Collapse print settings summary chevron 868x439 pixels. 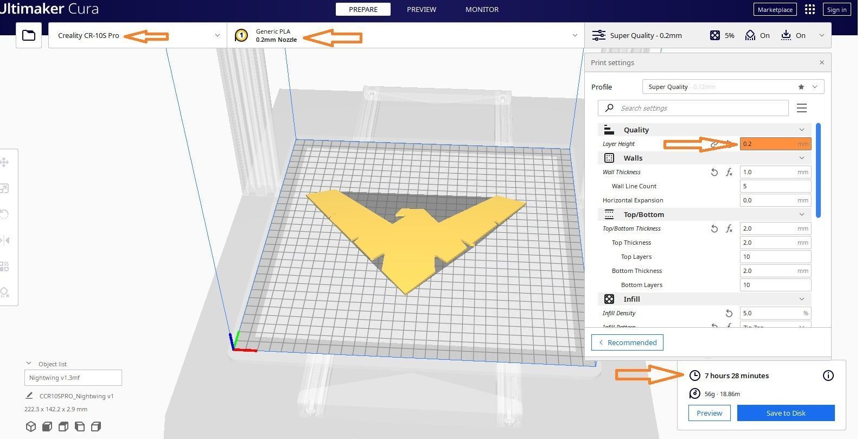pos(821,35)
